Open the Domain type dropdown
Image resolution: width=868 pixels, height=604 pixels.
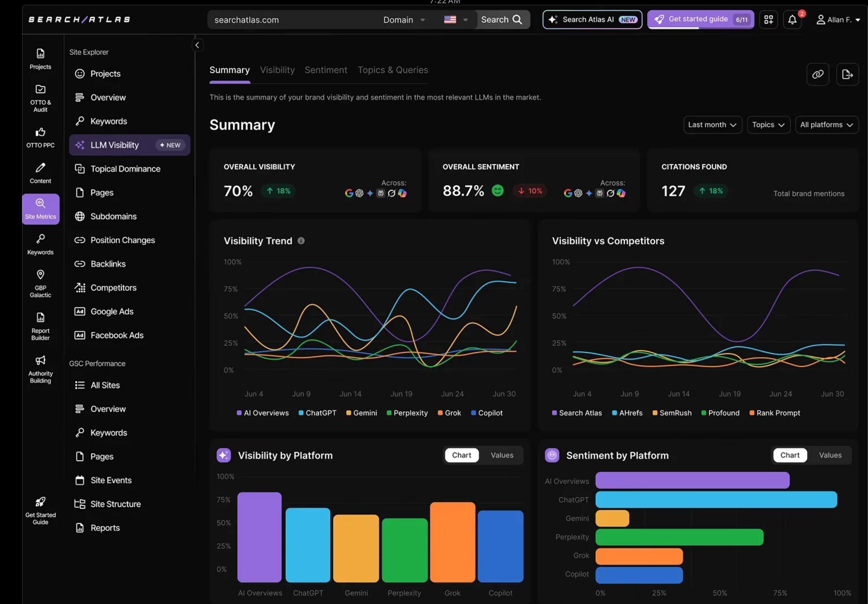click(404, 20)
